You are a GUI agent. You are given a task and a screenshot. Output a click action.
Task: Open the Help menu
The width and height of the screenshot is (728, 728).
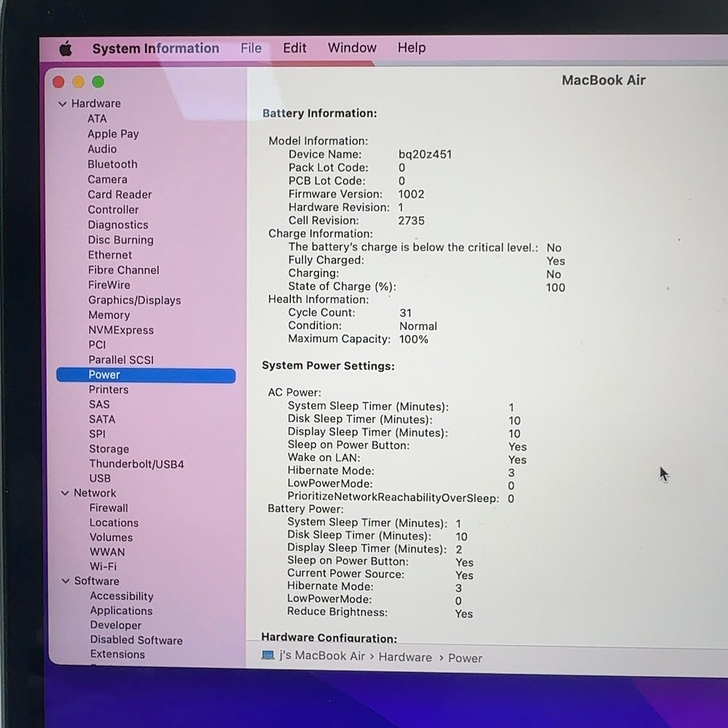[412, 48]
